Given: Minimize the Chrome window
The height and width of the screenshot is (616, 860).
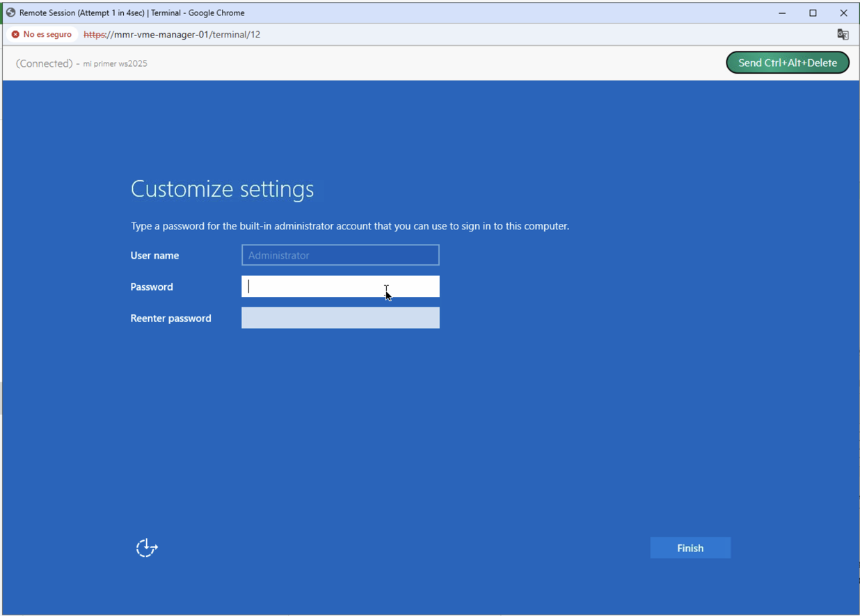Looking at the screenshot, I should click(x=782, y=12).
